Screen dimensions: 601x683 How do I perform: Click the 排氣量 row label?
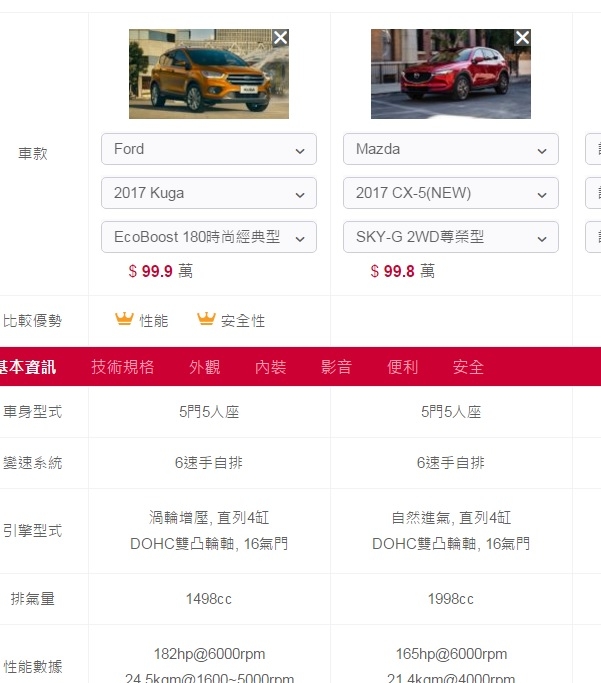(33, 598)
